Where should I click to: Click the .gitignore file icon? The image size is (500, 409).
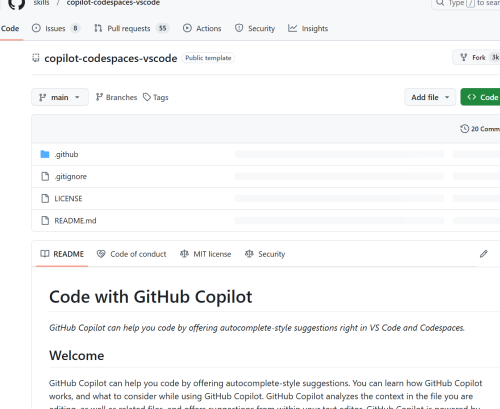click(45, 176)
